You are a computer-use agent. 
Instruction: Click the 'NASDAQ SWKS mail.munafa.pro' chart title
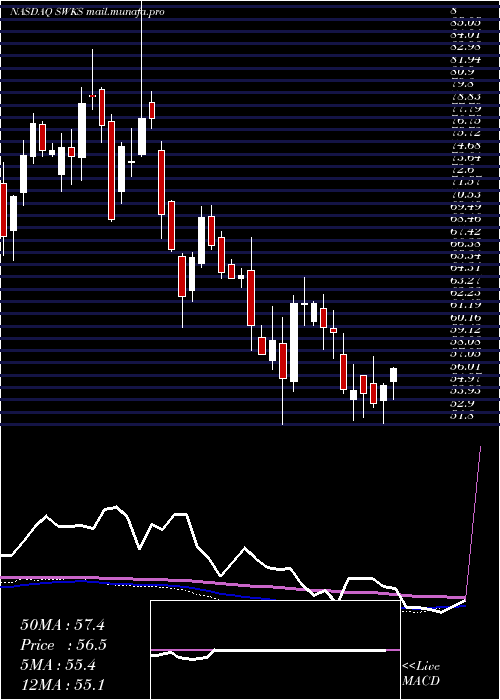click(87, 12)
